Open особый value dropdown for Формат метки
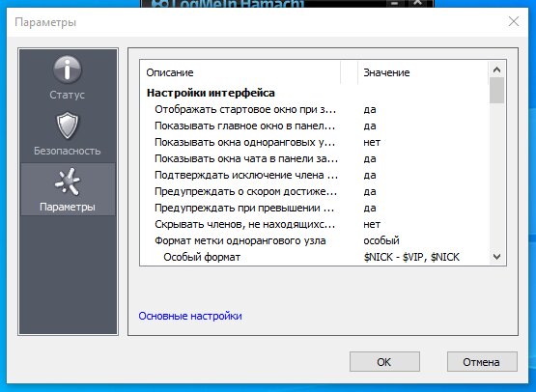The width and height of the screenshot is (536, 392). pos(381,240)
